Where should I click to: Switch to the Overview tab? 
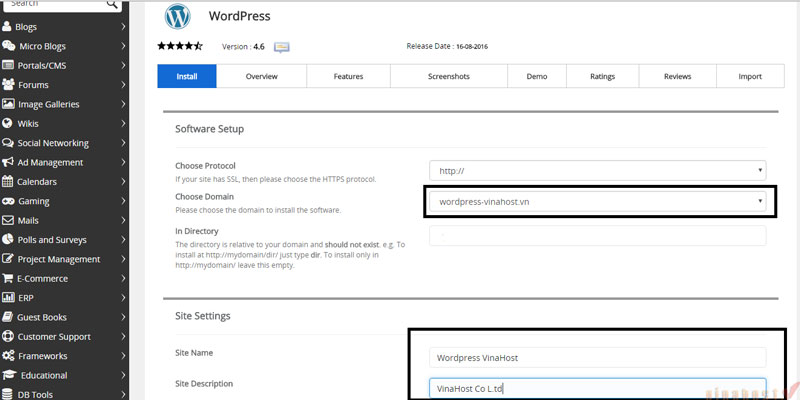click(261, 76)
